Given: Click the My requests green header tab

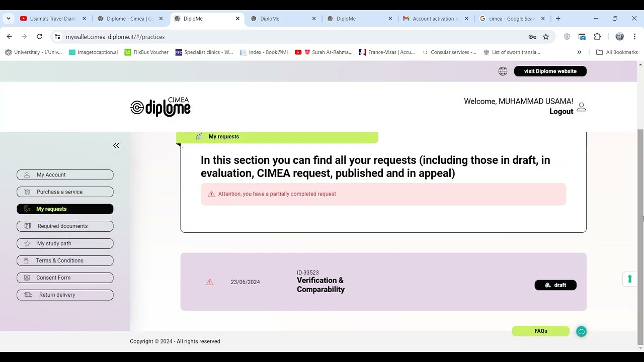Looking at the screenshot, I should (277, 137).
